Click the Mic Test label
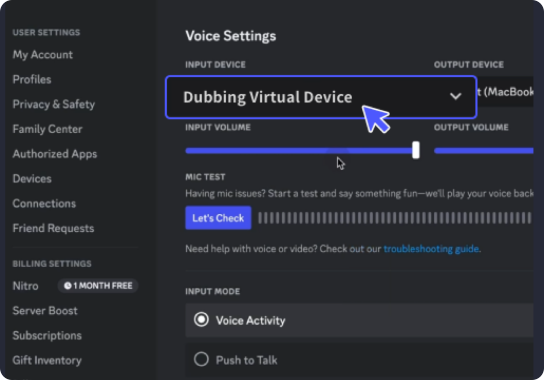 (x=205, y=177)
